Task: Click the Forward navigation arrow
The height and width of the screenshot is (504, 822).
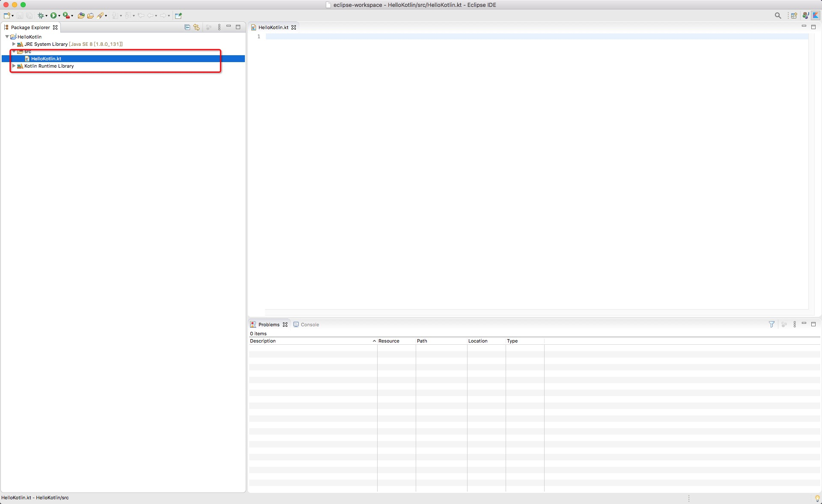Action: tap(163, 15)
